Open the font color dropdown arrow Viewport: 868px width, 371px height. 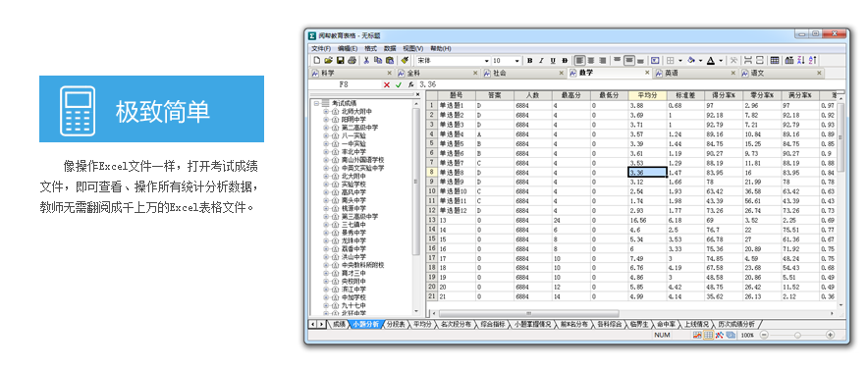click(721, 60)
